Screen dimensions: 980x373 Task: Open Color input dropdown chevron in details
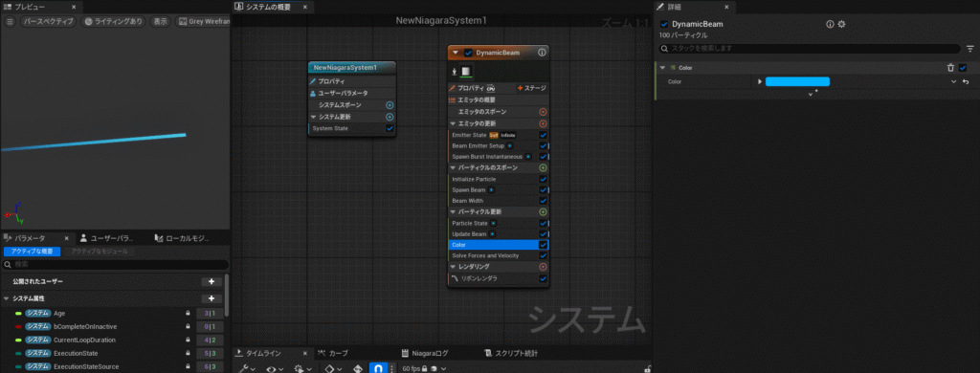click(x=954, y=82)
